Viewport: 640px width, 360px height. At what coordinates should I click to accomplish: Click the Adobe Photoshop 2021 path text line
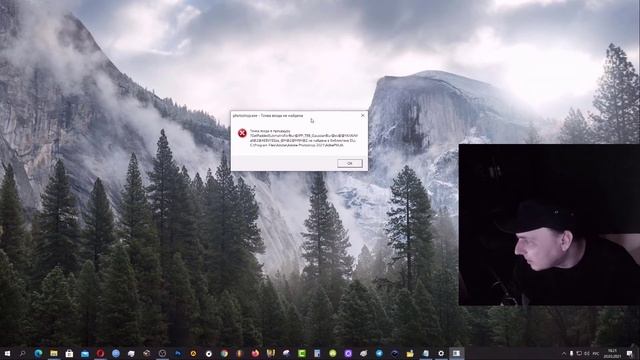point(297,145)
